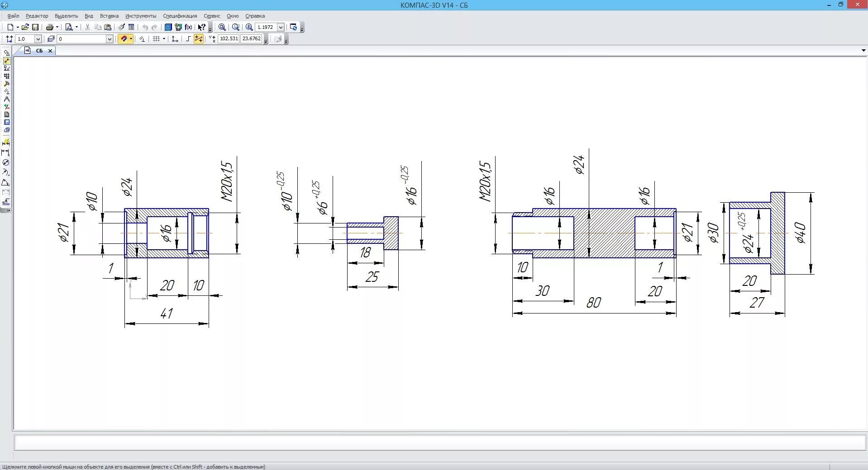Click the auto-dimension lightning tool

click(x=6, y=142)
